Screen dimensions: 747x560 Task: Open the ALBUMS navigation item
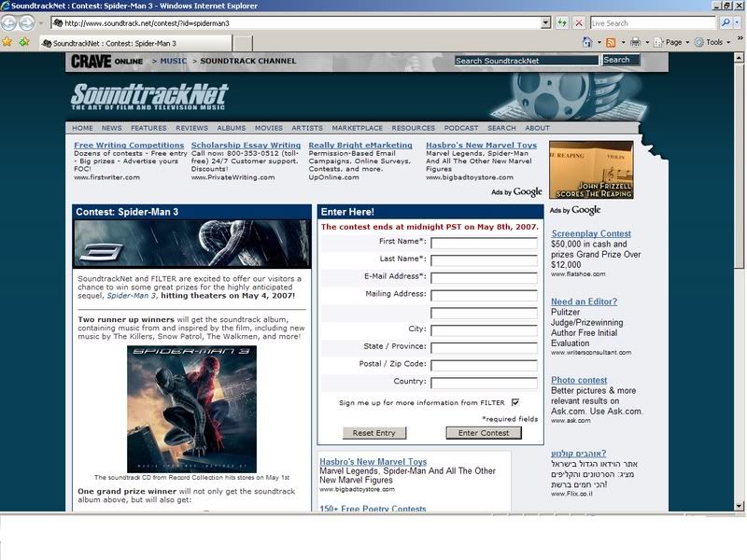coord(231,128)
